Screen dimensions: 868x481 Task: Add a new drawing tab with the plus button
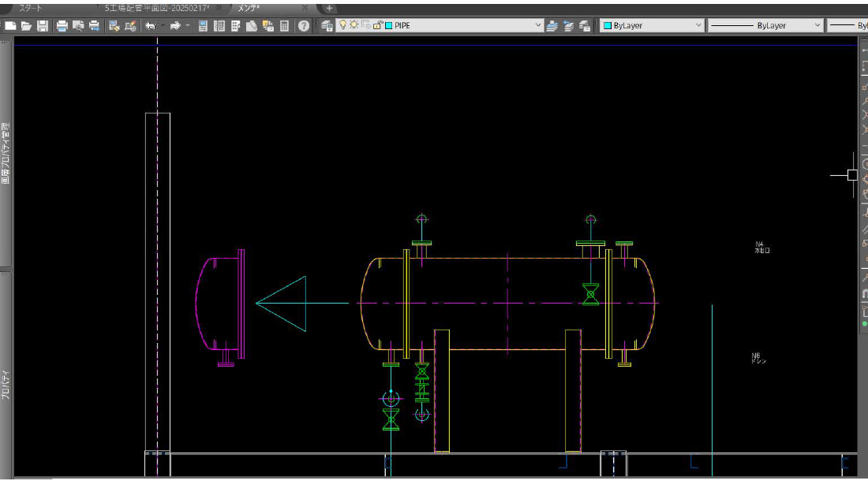[x=329, y=9]
